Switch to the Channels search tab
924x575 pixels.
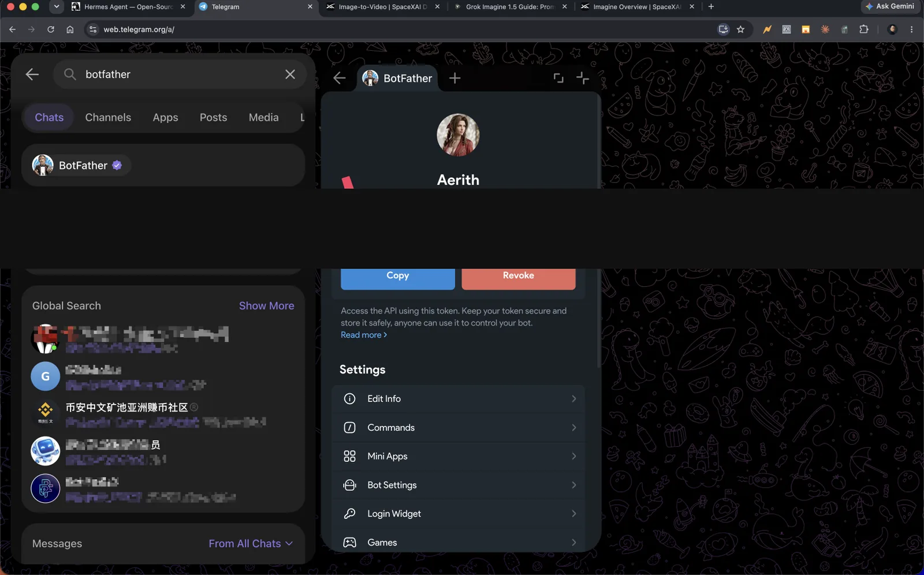[x=108, y=117]
